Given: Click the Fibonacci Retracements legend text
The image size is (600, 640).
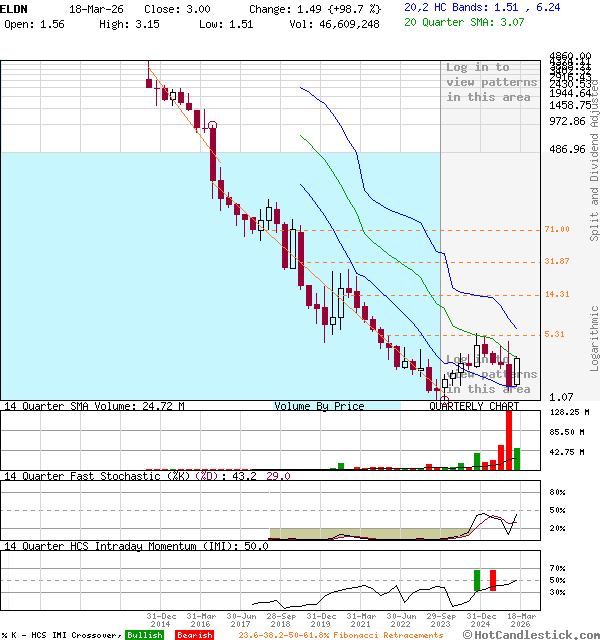Looking at the screenshot, I should 340,635.
